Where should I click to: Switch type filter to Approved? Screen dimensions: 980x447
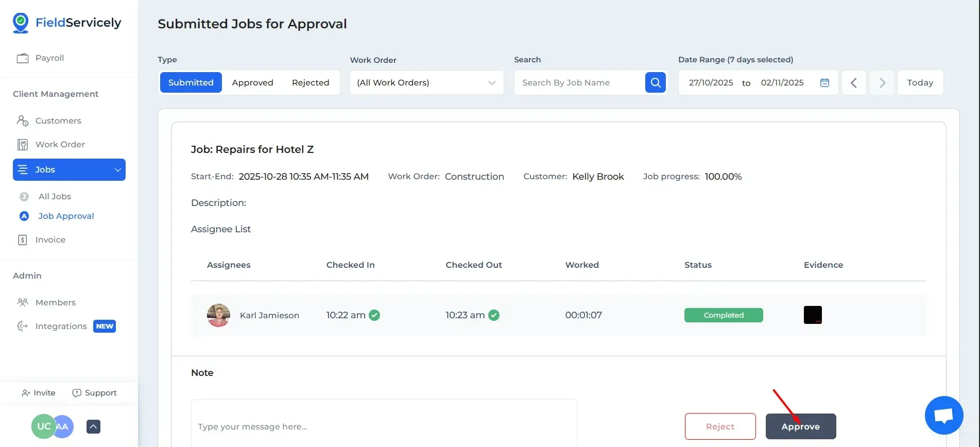pos(252,82)
